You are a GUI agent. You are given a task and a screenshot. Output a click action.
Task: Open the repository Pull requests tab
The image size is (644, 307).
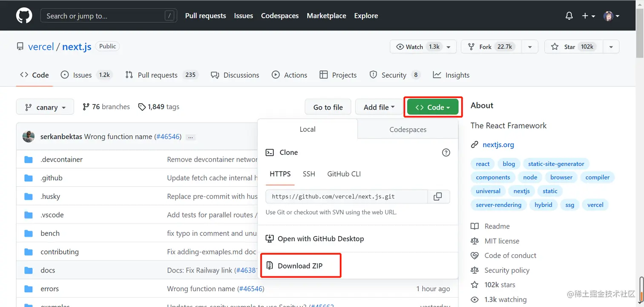(161, 75)
